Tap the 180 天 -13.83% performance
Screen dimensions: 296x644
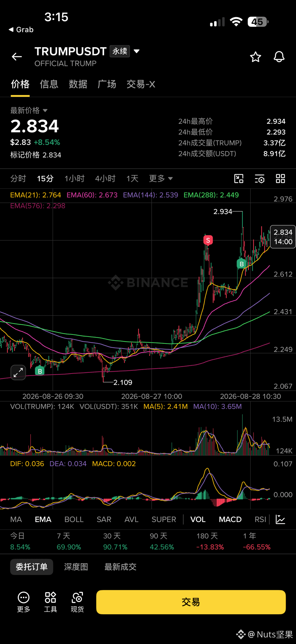click(x=210, y=541)
